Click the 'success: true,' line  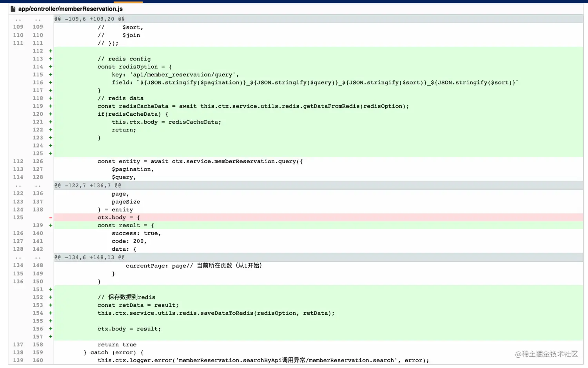pos(136,233)
